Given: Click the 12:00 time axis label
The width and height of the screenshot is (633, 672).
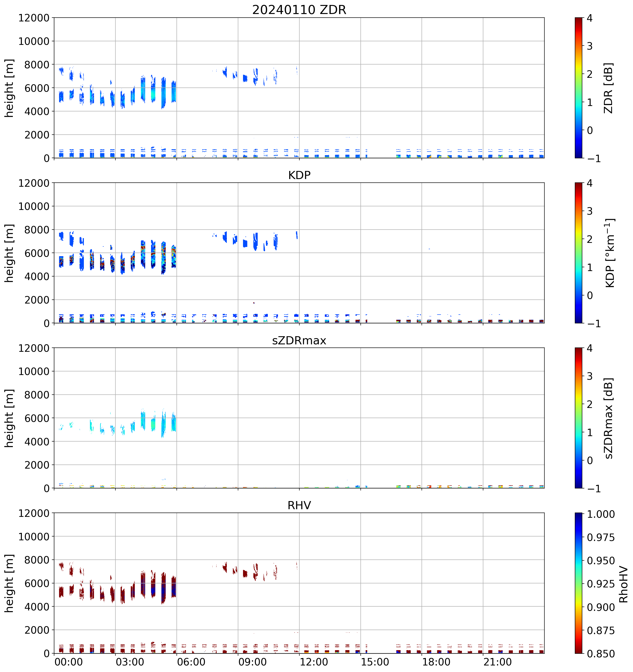Looking at the screenshot, I should (x=314, y=662).
